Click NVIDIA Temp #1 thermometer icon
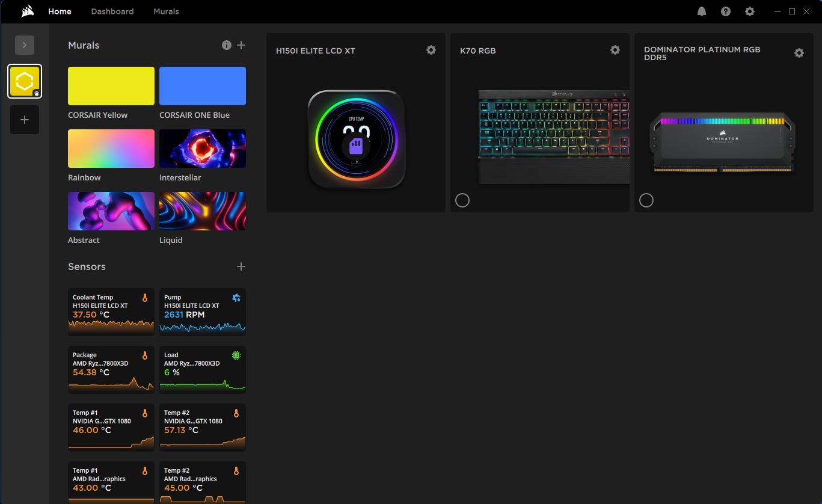Viewport: 822px width, 504px height. pos(145,413)
